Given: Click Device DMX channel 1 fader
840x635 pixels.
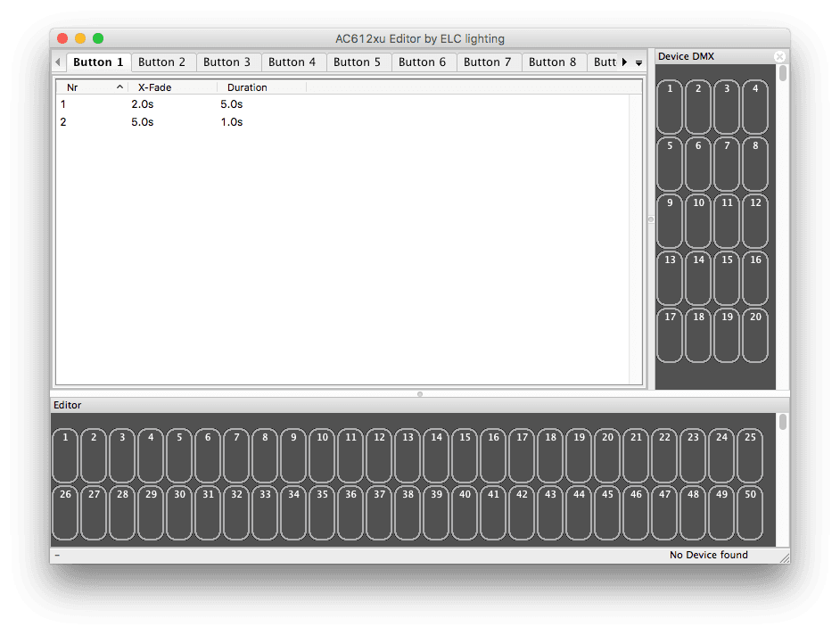Looking at the screenshot, I should pos(670,107).
